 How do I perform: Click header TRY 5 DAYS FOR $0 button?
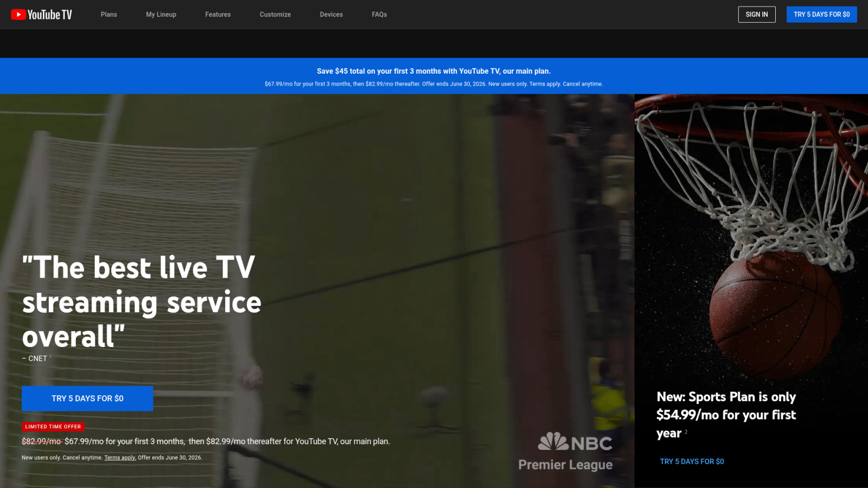pyautogui.click(x=821, y=15)
